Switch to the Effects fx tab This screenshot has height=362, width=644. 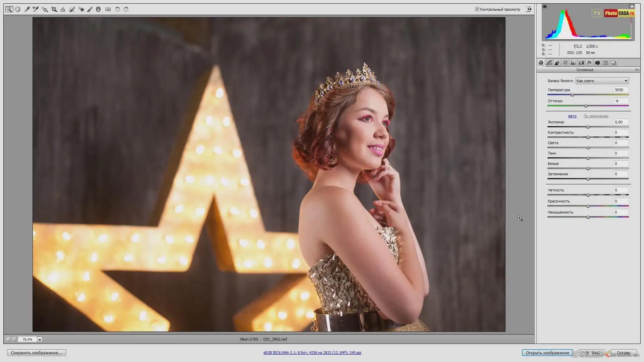pos(589,63)
